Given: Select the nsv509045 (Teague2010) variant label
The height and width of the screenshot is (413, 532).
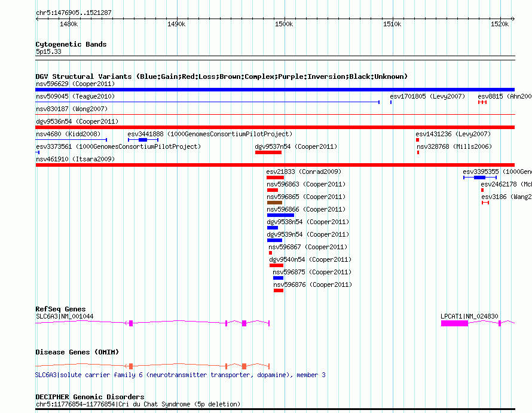Looking at the screenshot, I should pos(75,96).
